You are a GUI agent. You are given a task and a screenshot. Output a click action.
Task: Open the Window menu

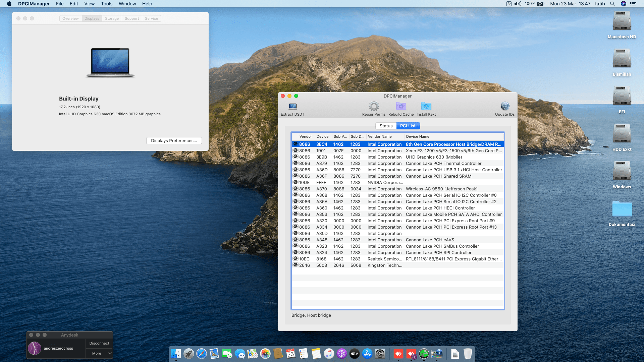click(127, 4)
